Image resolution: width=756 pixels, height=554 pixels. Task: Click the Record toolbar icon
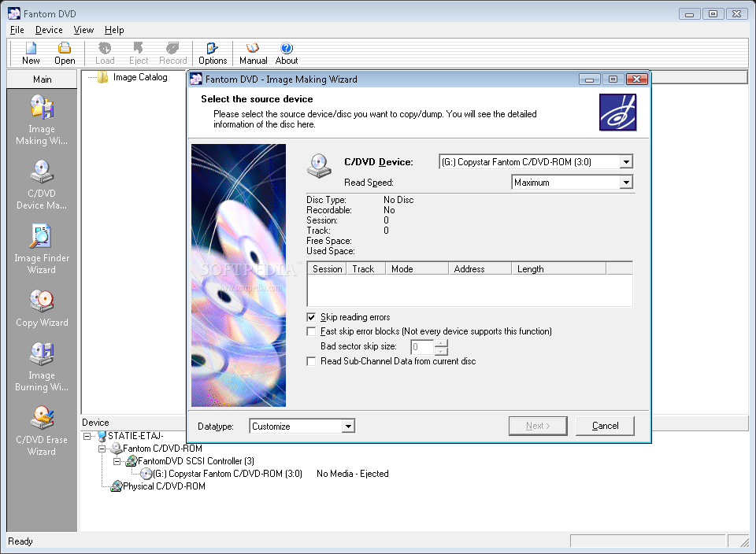pos(172,48)
